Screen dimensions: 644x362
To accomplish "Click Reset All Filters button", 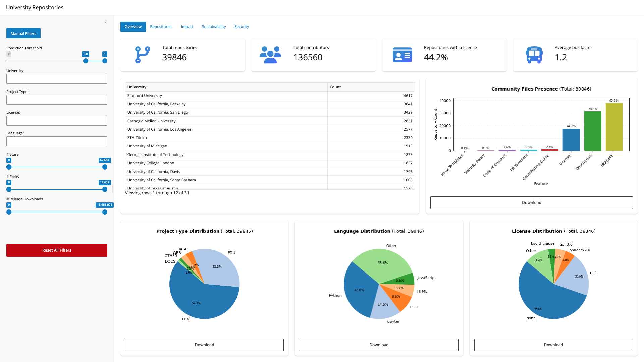I will [57, 250].
